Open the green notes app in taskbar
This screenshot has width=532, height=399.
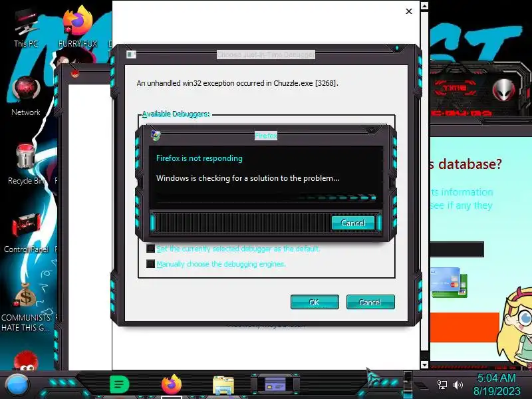point(120,385)
